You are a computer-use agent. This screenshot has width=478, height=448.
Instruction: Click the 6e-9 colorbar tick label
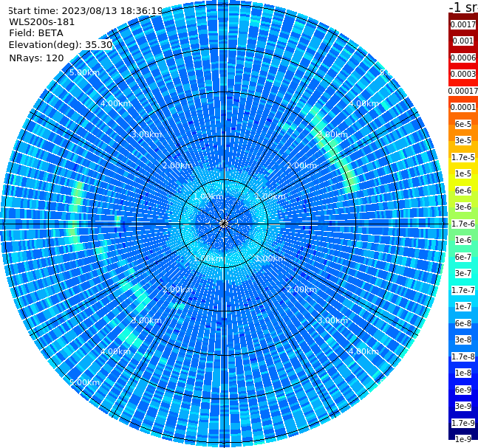pyautogui.click(x=463, y=390)
